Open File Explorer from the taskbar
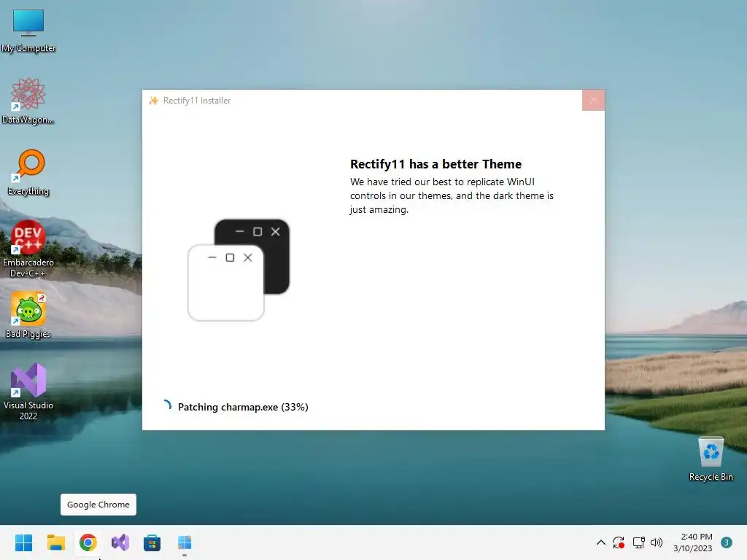 point(56,542)
